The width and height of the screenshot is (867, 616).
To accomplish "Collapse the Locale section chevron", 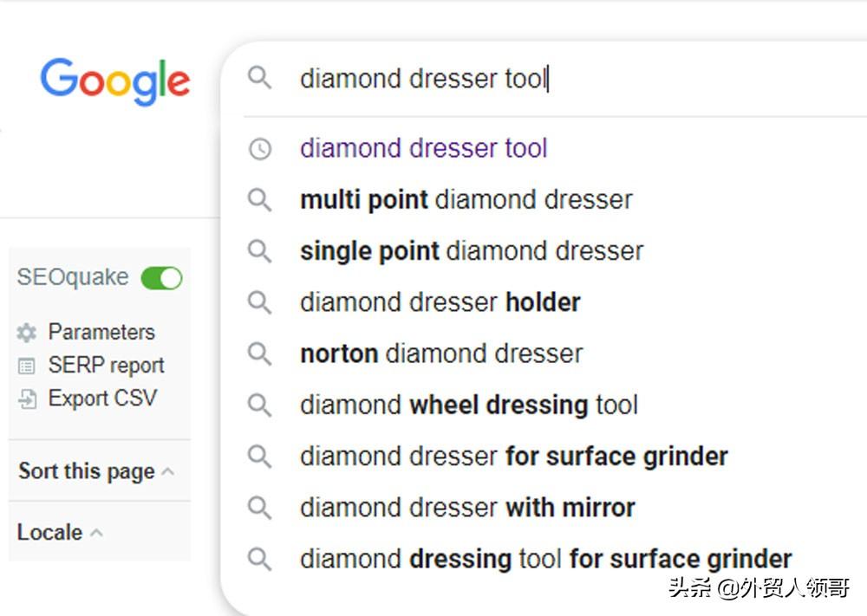I will coord(96,533).
